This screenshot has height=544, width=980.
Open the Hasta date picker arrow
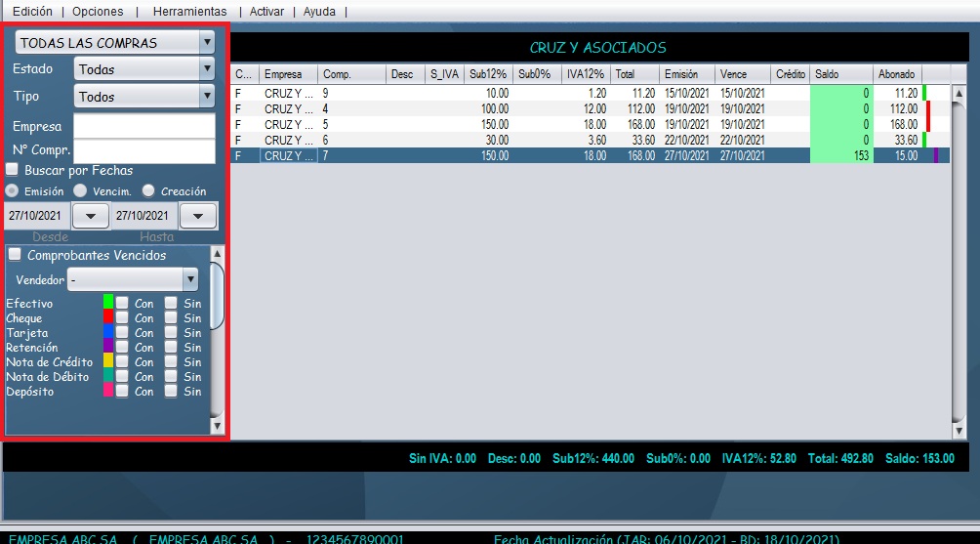(198, 216)
